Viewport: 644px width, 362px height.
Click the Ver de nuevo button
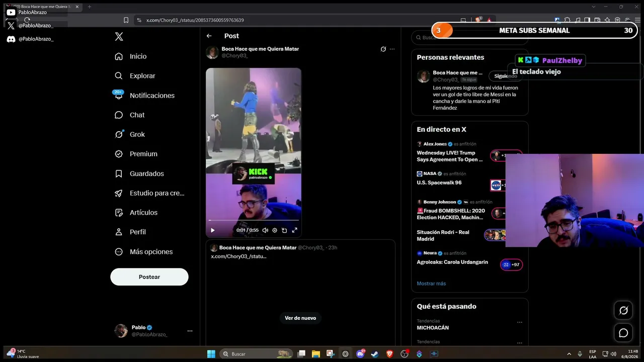click(300, 318)
